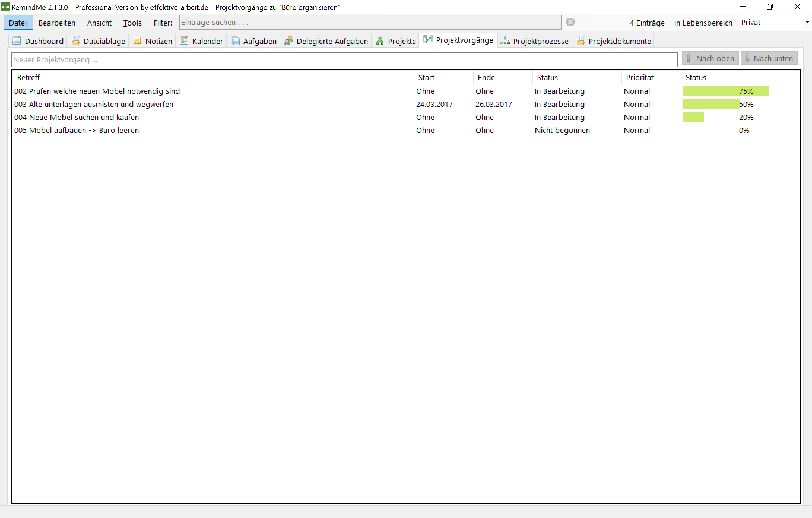Click the Nach unten button

[x=769, y=59]
